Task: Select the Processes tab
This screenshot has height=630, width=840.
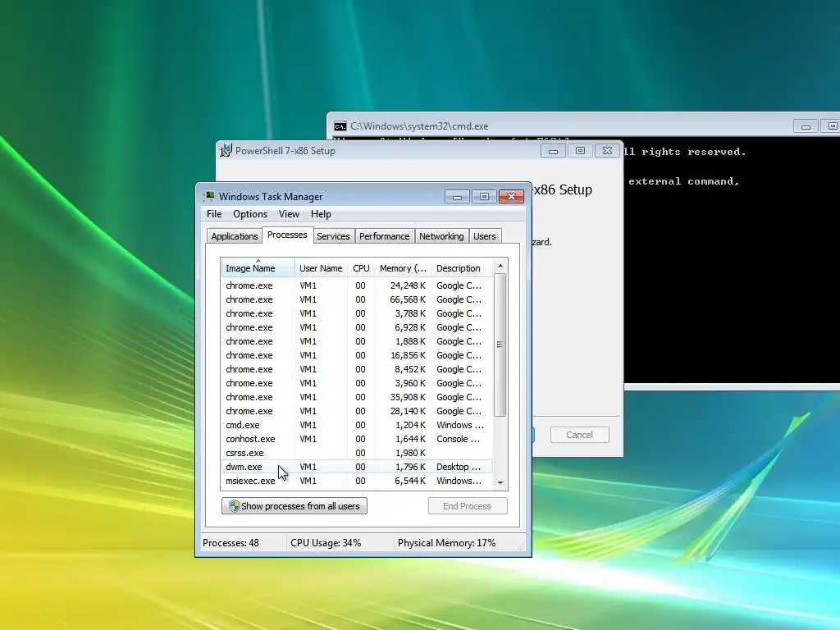Action: [287, 235]
